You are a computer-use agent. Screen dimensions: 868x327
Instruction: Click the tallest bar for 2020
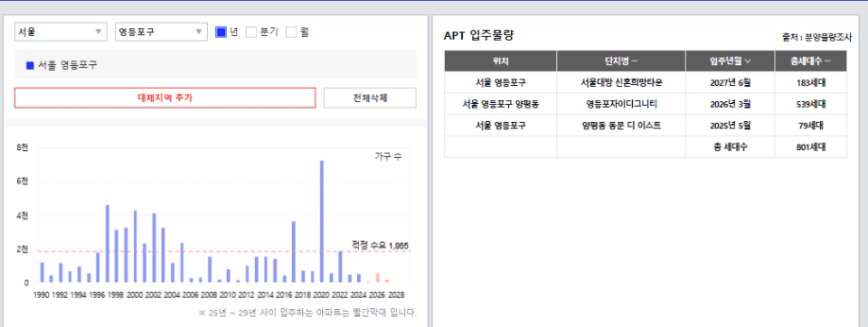click(x=322, y=221)
